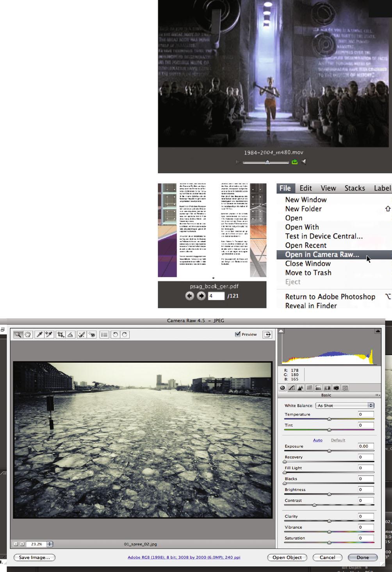
Task: Switch to the Presets panel tab
Action: coord(345,388)
